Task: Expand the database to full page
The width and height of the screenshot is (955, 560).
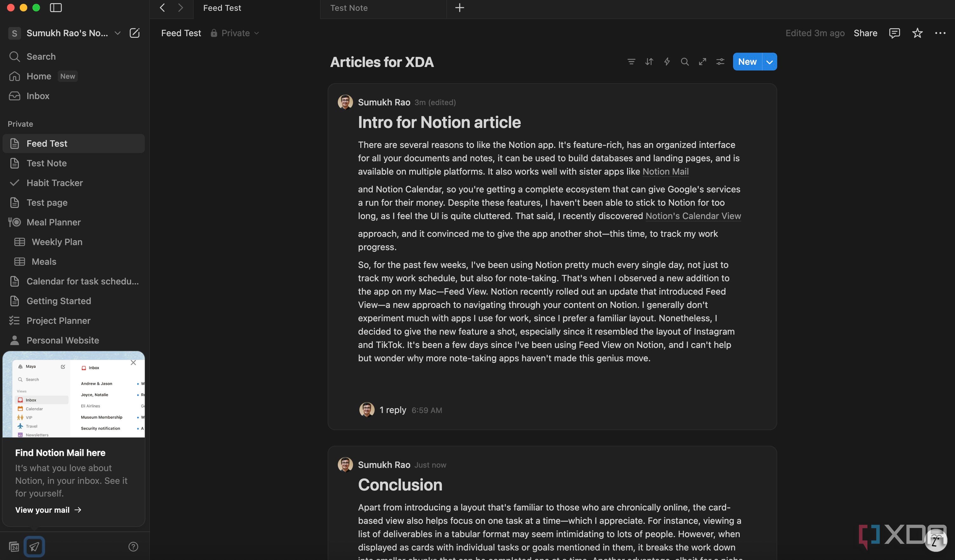Action: tap(702, 61)
